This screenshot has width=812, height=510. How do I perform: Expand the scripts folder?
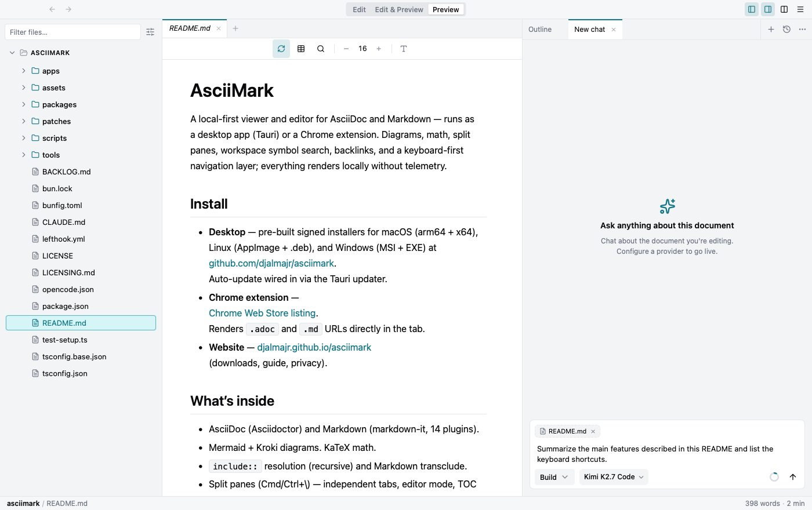[24, 138]
